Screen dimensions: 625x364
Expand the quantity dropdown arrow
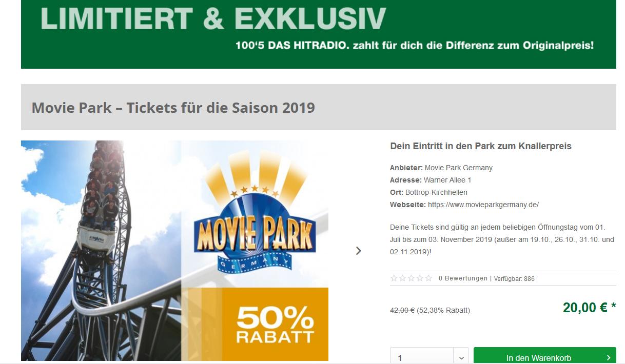point(461,358)
